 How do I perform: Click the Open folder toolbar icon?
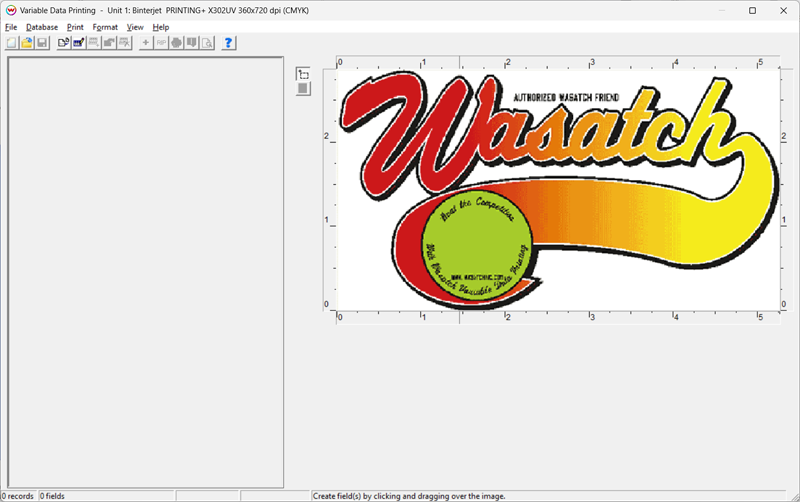pyautogui.click(x=27, y=43)
